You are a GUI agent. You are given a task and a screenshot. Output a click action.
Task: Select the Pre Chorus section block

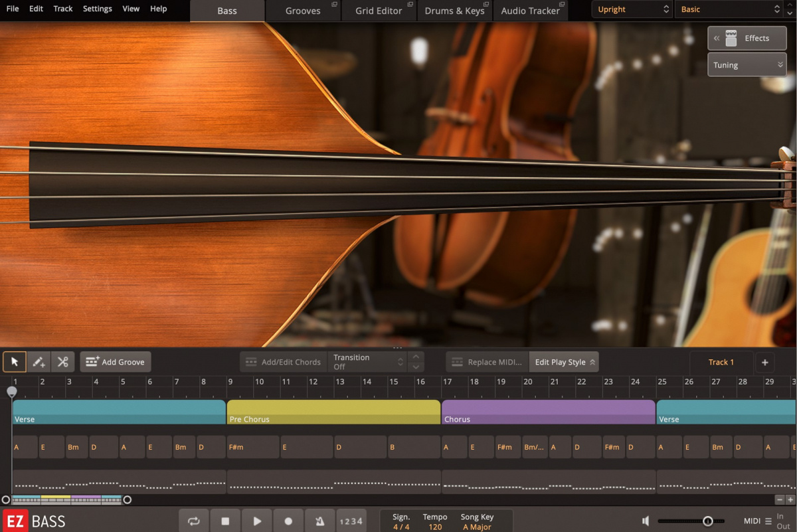coord(332,412)
